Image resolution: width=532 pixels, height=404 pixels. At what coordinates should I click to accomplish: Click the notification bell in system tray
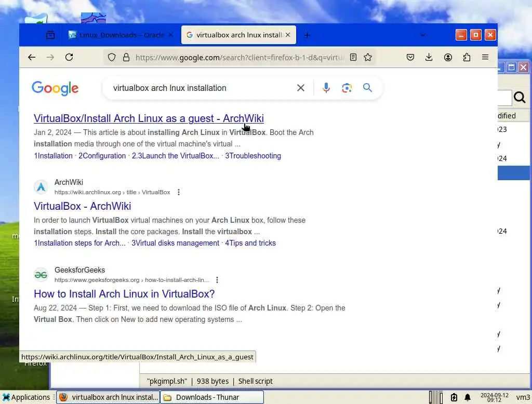click(x=468, y=397)
